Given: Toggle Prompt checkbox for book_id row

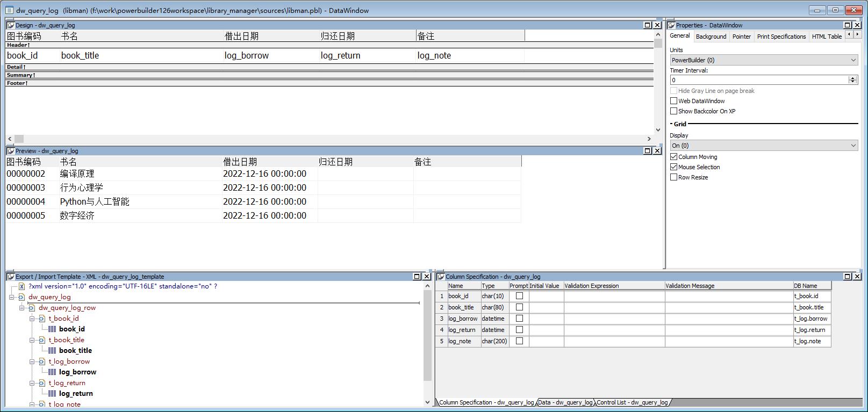Looking at the screenshot, I should point(519,296).
